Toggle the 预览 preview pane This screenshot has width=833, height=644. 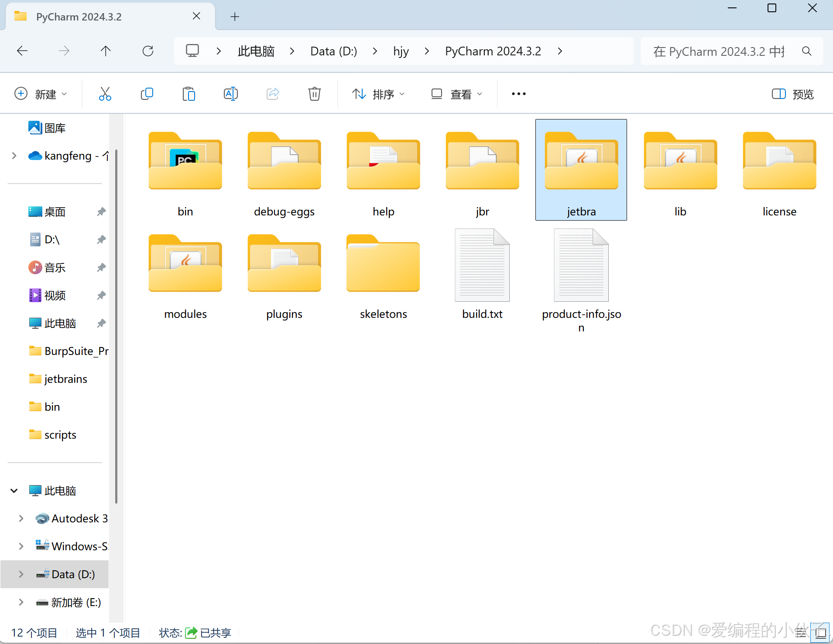click(x=793, y=94)
